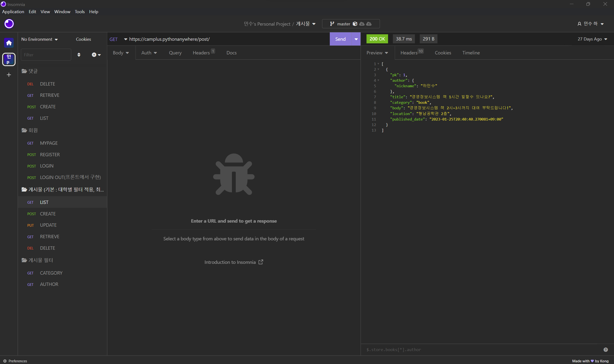The height and width of the screenshot is (364, 614).
Task: Open the Window menu
Action: click(62, 12)
